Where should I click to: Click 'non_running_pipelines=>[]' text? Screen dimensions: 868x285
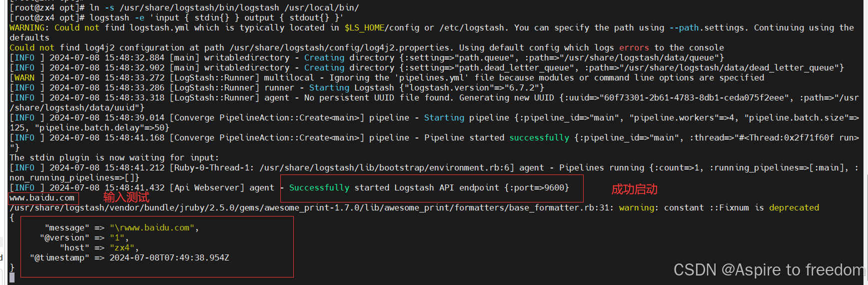click(x=72, y=177)
